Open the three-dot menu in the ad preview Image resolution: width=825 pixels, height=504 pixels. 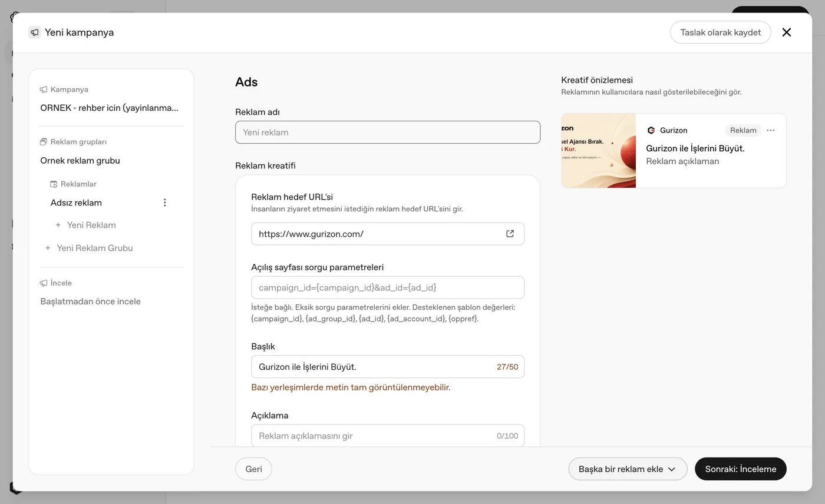pyautogui.click(x=771, y=130)
